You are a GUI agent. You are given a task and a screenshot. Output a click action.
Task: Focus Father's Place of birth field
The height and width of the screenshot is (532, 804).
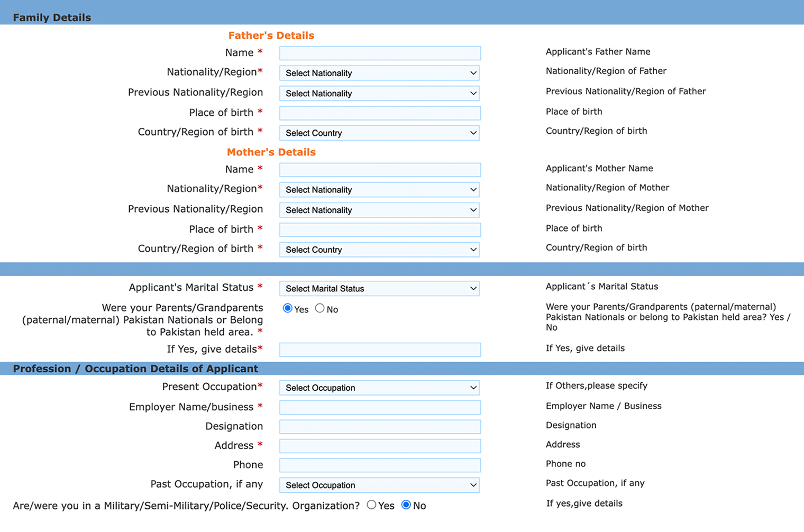(x=380, y=113)
